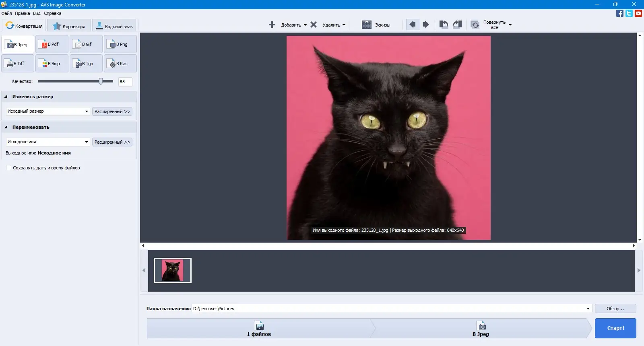Click the 'Обзор...' browse button
The width and height of the screenshot is (644, 346).
(x=615, y=309)
